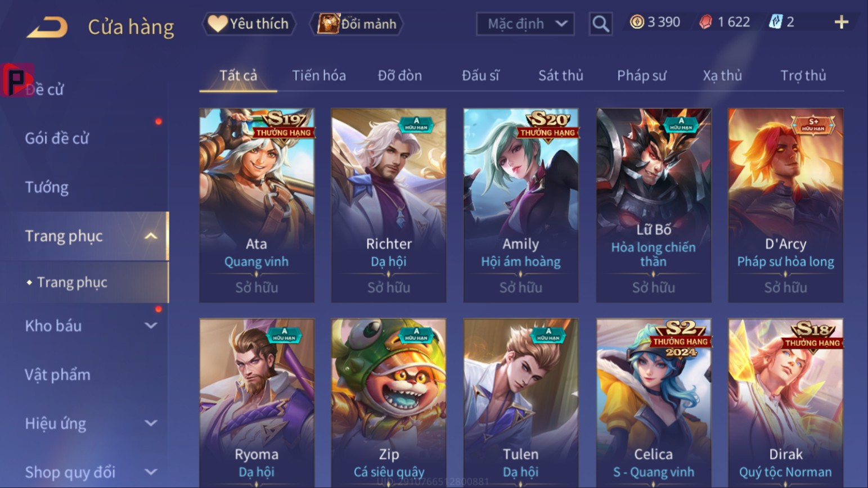868x488 pixels.
Task: Click the blue voucher currency icon
Action: pyautogui.click(x=776, y=22)
